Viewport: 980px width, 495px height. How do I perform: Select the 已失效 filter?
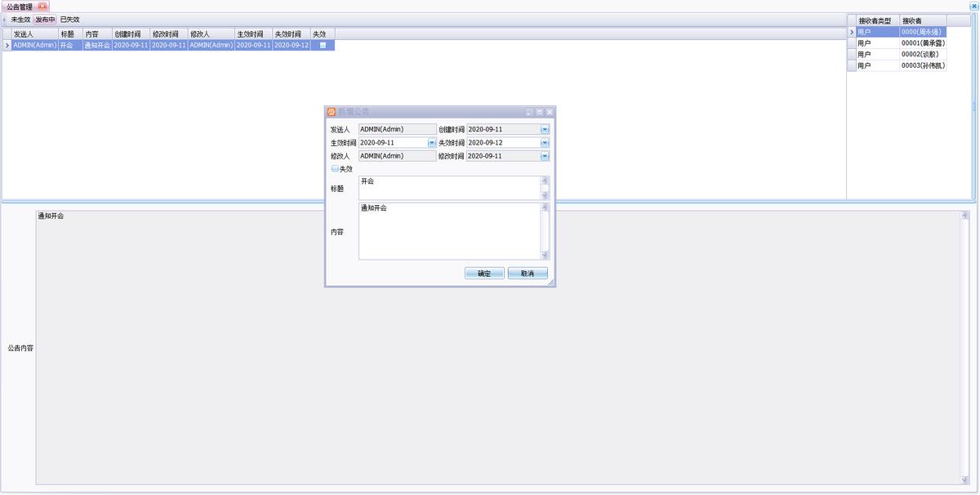point(70,20)
